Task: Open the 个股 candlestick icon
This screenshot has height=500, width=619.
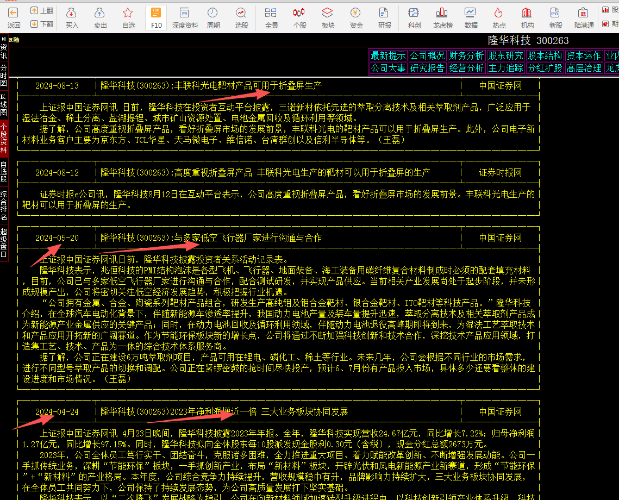Action: pos(299,13)
